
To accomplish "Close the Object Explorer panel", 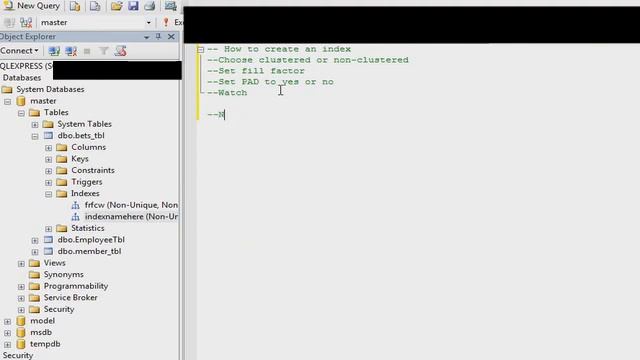I will (171, 37).
